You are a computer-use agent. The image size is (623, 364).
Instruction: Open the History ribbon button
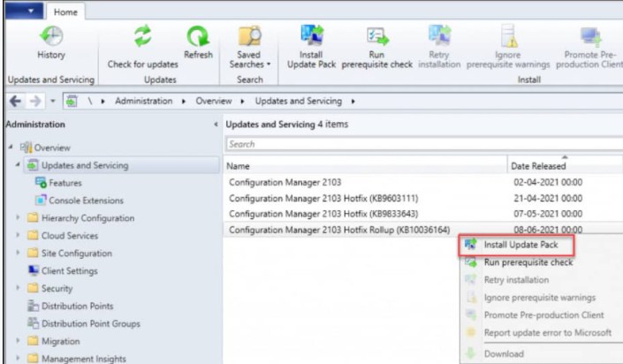[x=51, y=43]
